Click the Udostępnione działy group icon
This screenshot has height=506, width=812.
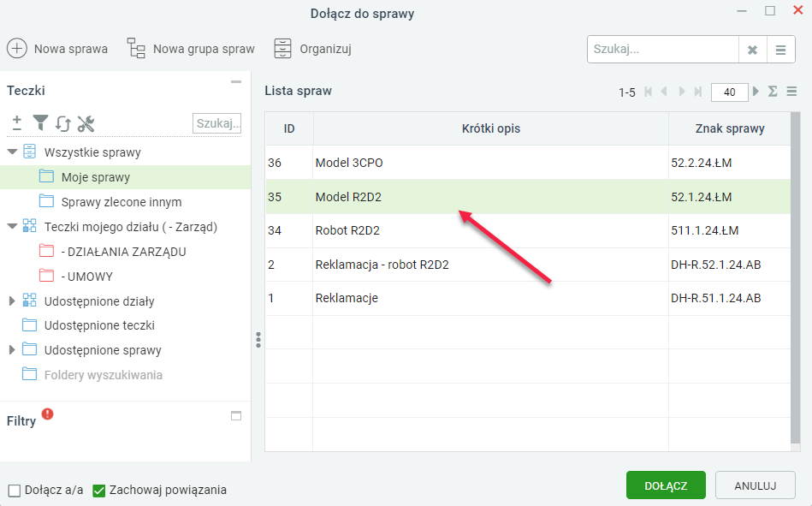tap(29, 301)
